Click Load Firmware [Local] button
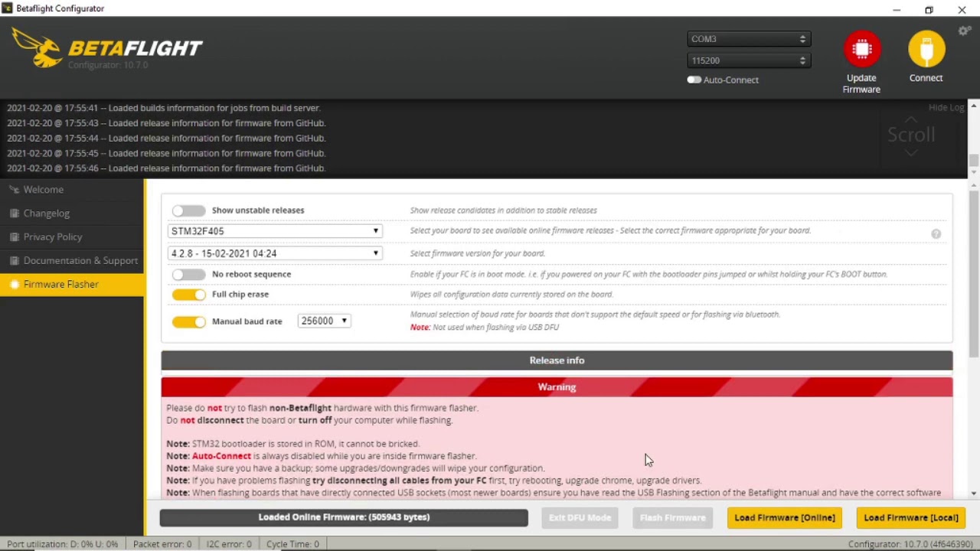Image resolution: width=980 pixels, height=551 pixels. (x=911, y=518)
